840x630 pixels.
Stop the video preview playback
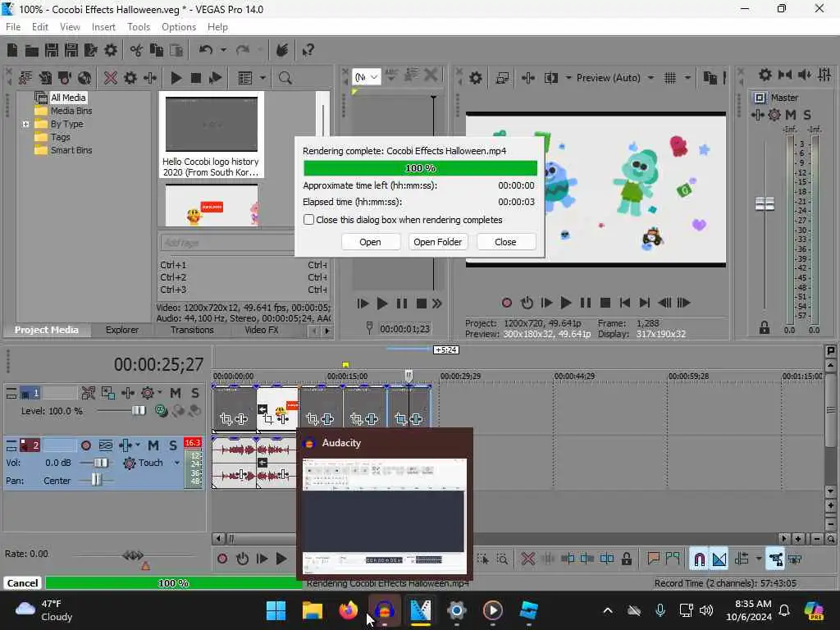pyautogui.click(x=605, y=303)
